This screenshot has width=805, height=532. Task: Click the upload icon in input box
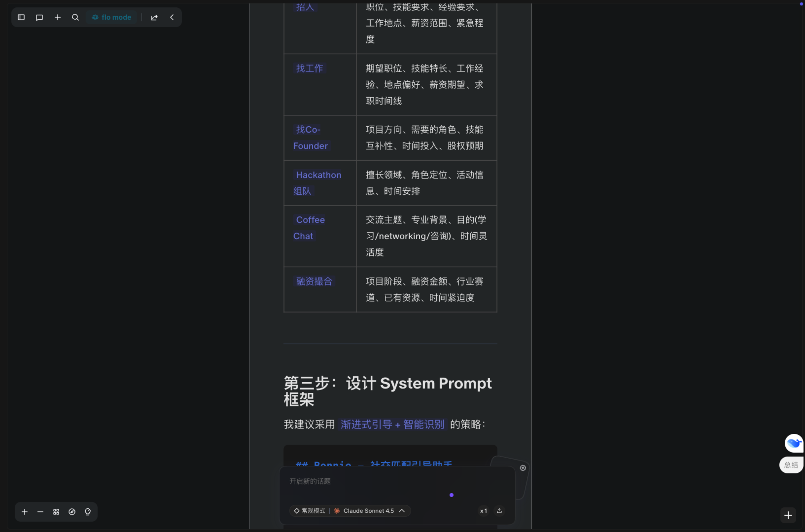(x=499, y=511)
